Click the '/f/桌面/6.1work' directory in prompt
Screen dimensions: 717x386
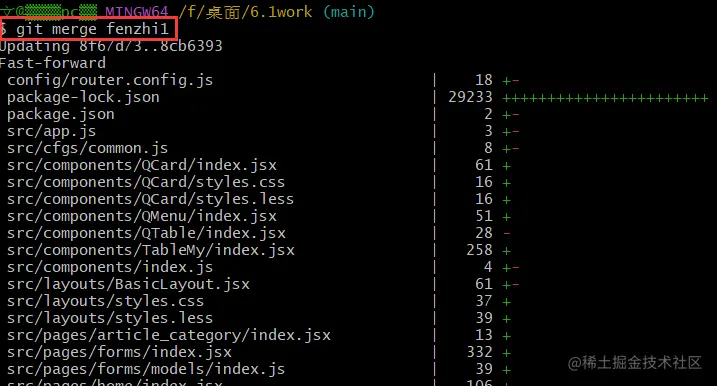245,12
